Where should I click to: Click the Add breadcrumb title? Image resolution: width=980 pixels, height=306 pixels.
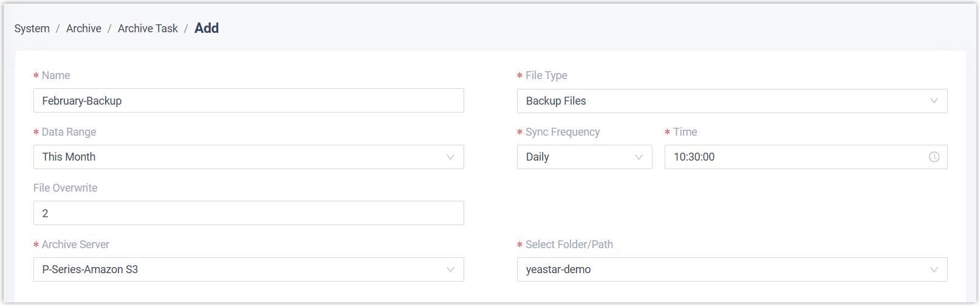[207, 28]
